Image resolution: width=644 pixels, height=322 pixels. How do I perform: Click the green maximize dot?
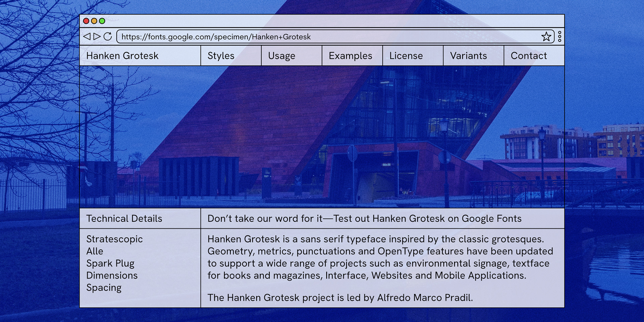102,21
